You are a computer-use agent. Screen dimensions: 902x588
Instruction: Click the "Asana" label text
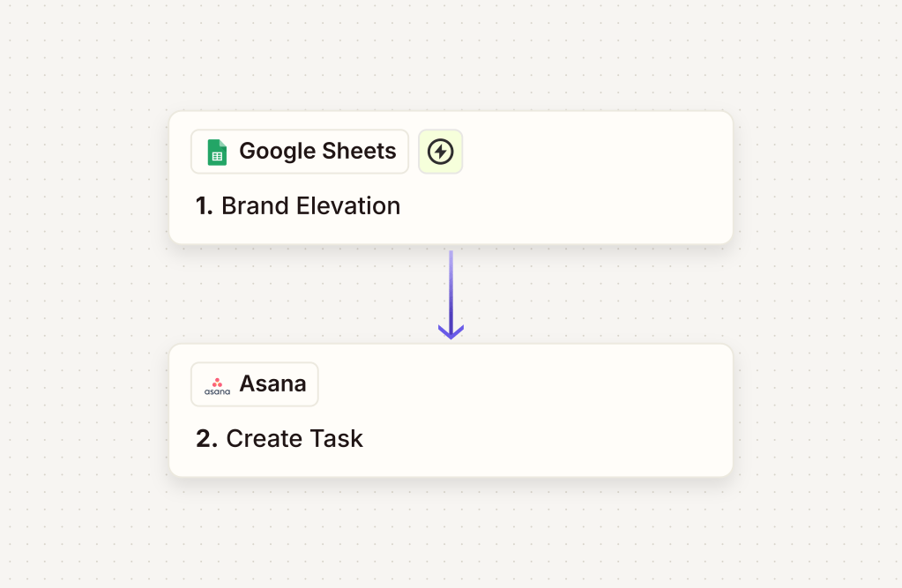click(x=272, y=384)
